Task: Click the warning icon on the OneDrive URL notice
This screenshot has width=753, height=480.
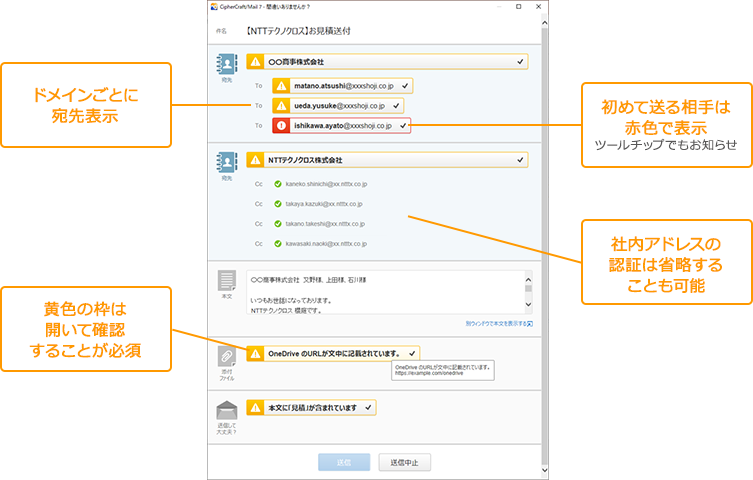Action: pyautogui.click(x=255, y=354)
